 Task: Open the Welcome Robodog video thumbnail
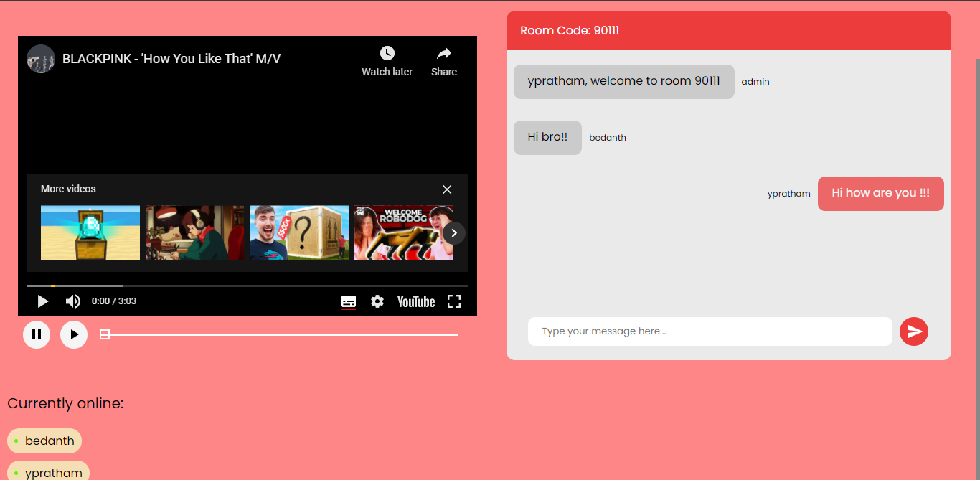click(403, 233)
